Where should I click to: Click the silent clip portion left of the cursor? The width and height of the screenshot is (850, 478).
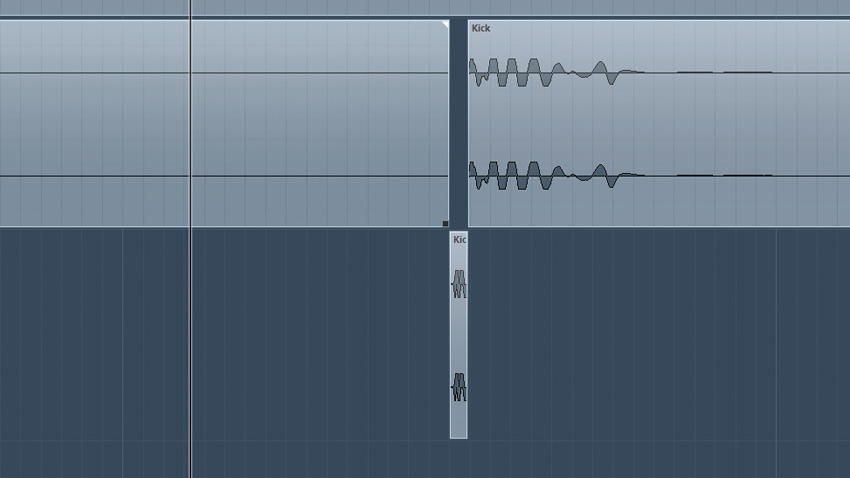94,124
